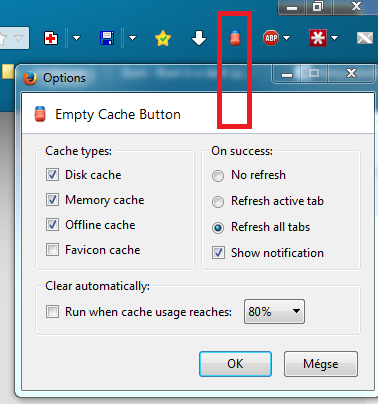
Task: Toggle the Disk cache checkbox
Action: coord(52,174)
